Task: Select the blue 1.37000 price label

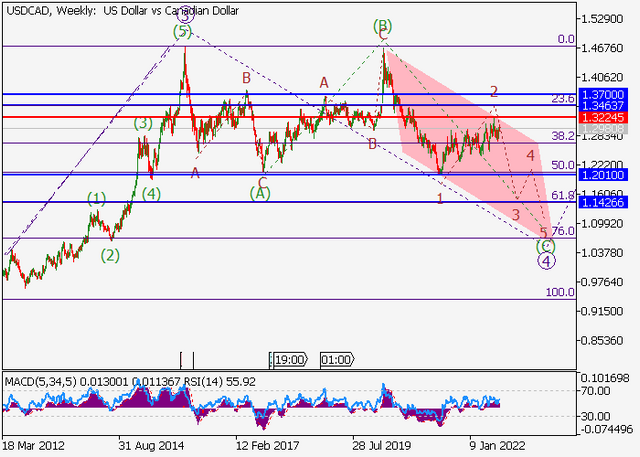Action: tap(603, 95)
